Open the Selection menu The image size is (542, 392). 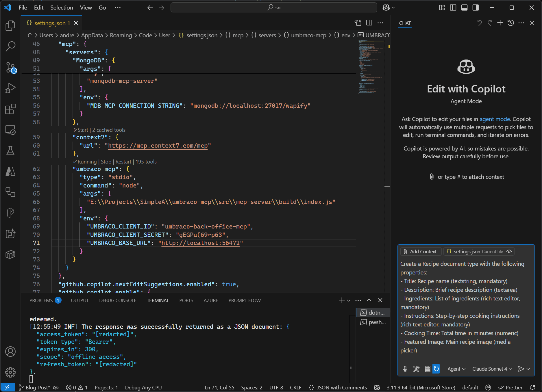pos(62,8)
